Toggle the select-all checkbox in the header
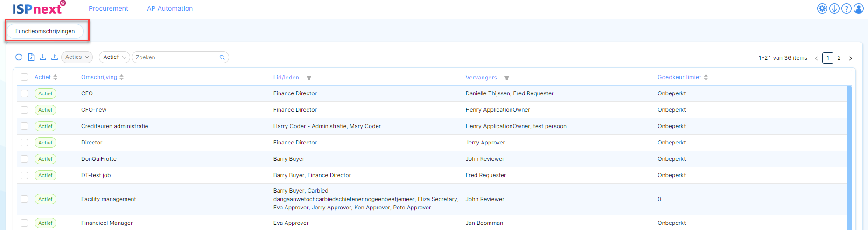868x230 pixels. [x=24, y=77]
